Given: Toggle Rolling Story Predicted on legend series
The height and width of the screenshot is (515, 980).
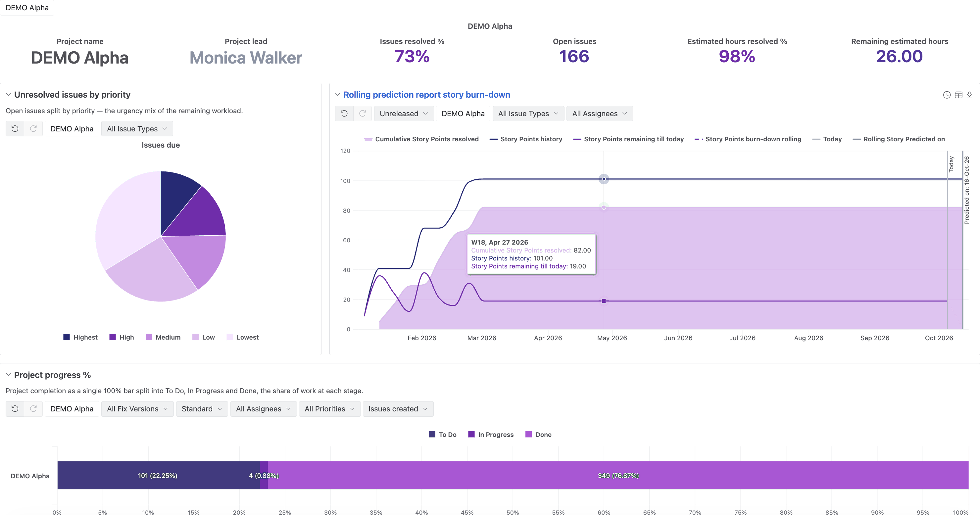Looking at the screenshot, I should click(x=899, y=139).
